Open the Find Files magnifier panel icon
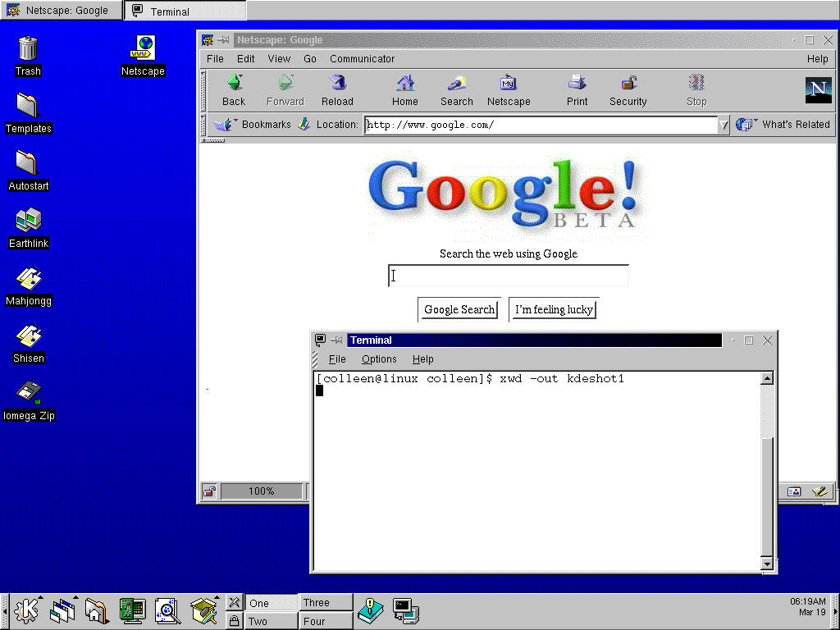The width and height of the screenshot is (840, 630). click(x=167, y=610)
